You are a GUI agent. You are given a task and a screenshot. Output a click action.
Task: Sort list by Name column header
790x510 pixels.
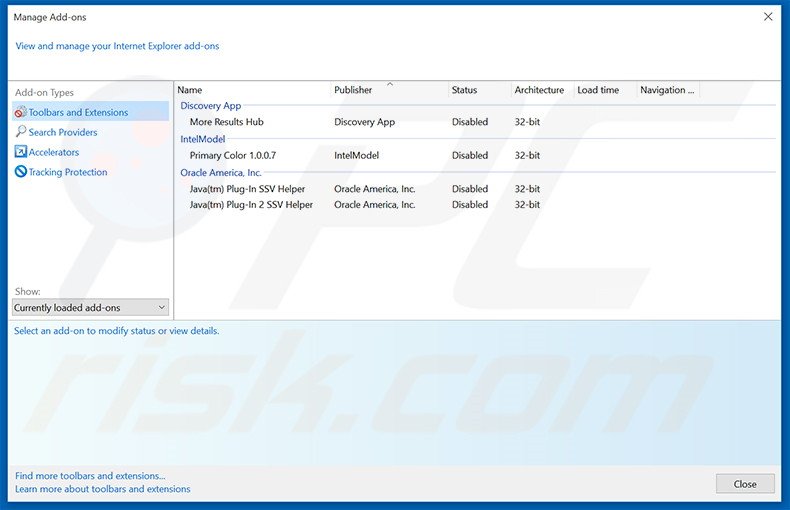(x=190, y=90)
